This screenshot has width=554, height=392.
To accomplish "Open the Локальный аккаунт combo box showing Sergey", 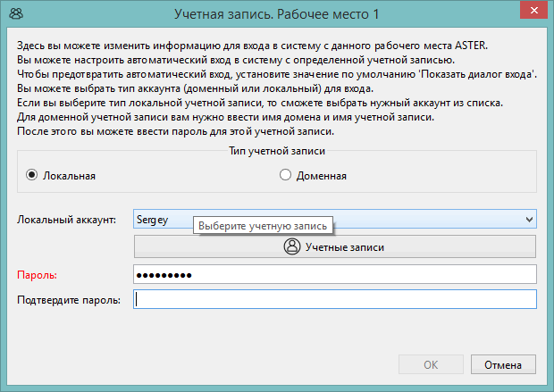I will click(x=335, y=219).
